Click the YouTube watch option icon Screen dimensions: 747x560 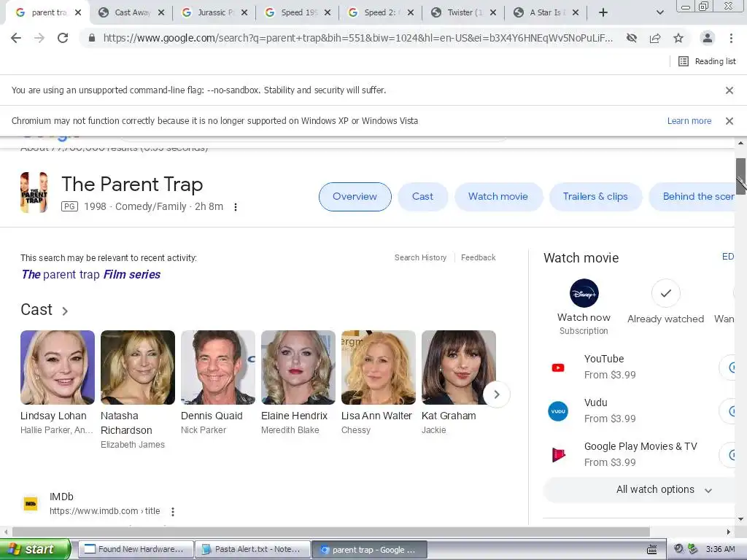558,367
